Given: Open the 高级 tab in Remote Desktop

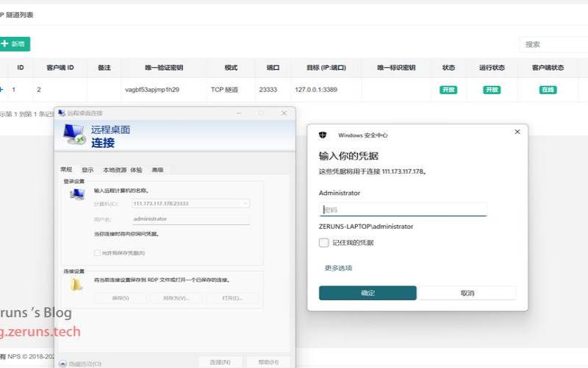Looking at the screenshot, I should pos(157,170).
